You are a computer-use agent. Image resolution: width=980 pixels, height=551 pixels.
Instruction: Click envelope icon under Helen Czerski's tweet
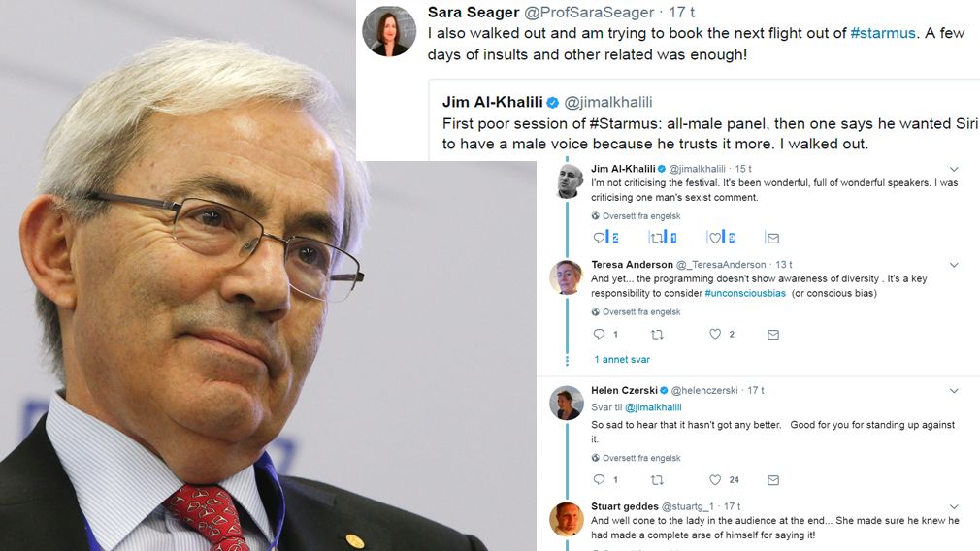pos(773,480)
